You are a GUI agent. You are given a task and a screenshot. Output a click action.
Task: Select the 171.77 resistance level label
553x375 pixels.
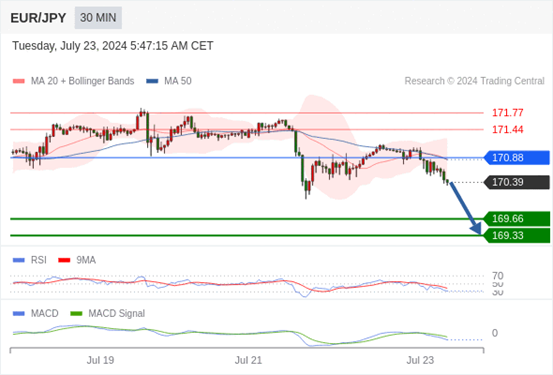508,113
